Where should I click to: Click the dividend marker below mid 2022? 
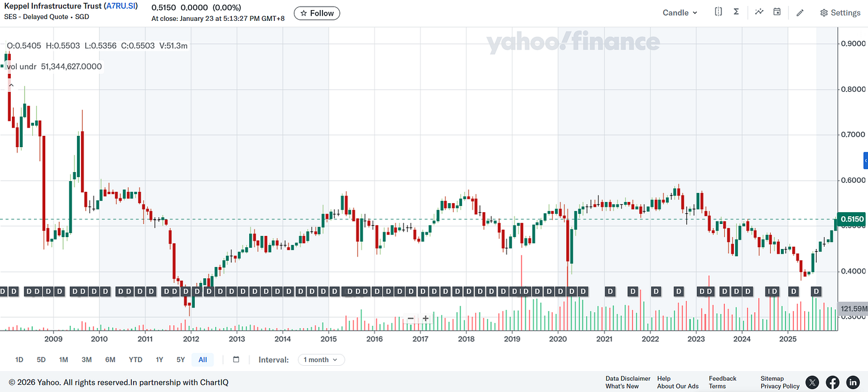click(x=678, y=291)
